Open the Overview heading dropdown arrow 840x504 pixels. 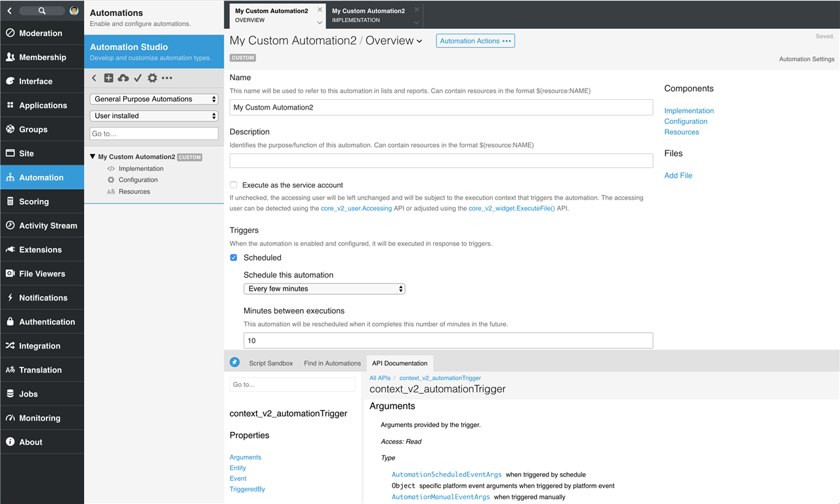(x=419, y=41)
